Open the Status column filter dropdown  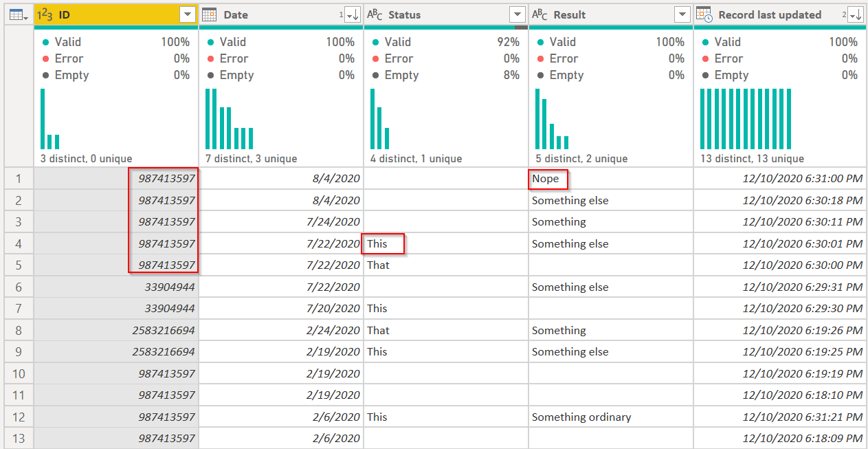518,14
